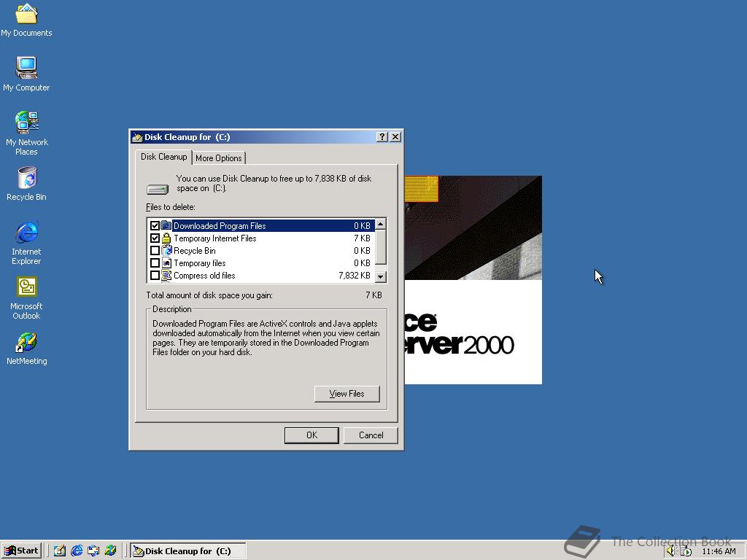Open the Start menu
The image size is (747, 560).
[x=21, y=551]
